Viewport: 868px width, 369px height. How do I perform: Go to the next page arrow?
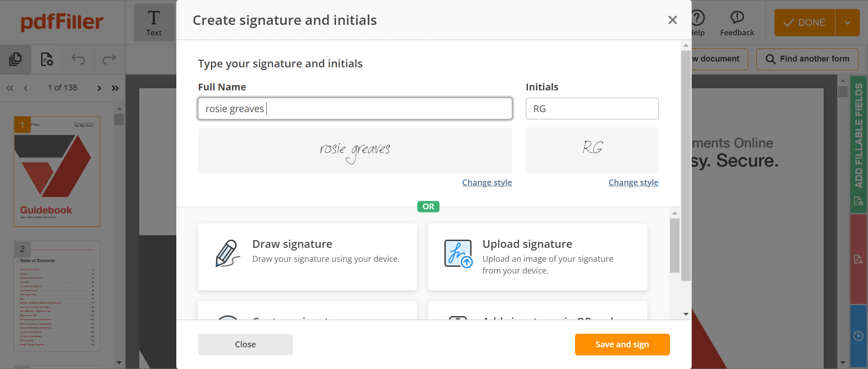point(99,88)
